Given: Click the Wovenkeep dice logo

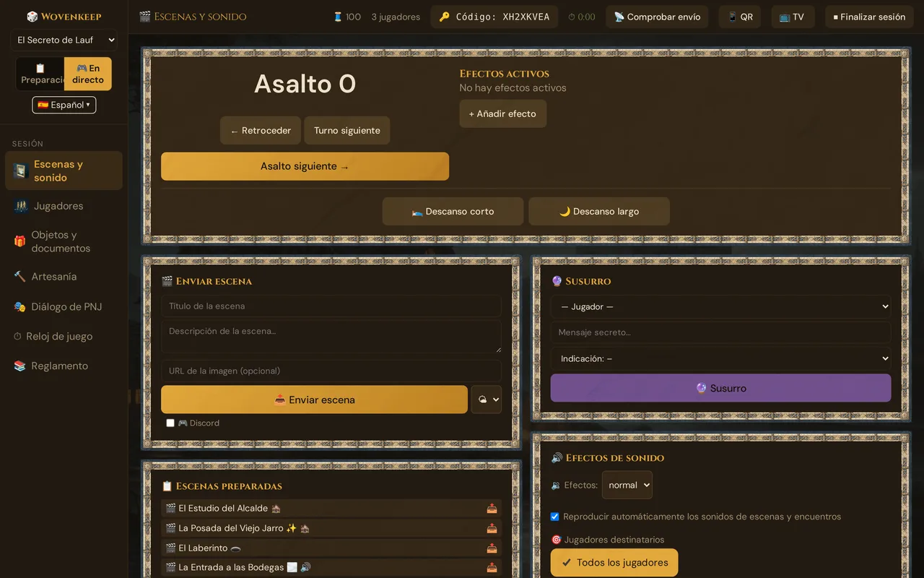Looking at the screenshot, I should pos(32,17).
